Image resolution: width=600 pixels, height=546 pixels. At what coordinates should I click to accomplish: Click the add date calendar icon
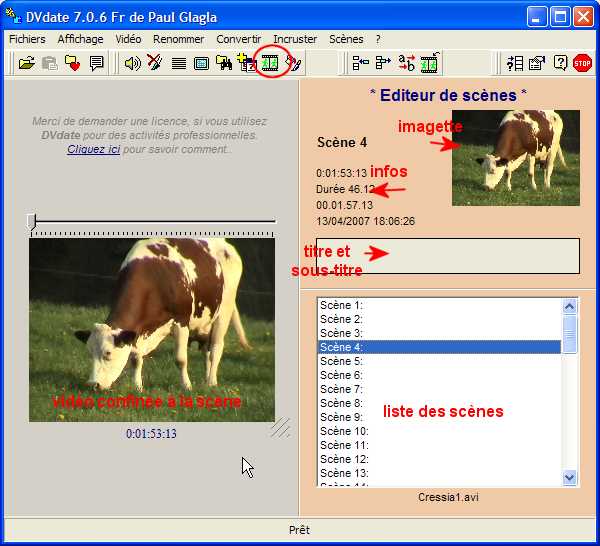(246, 62)
